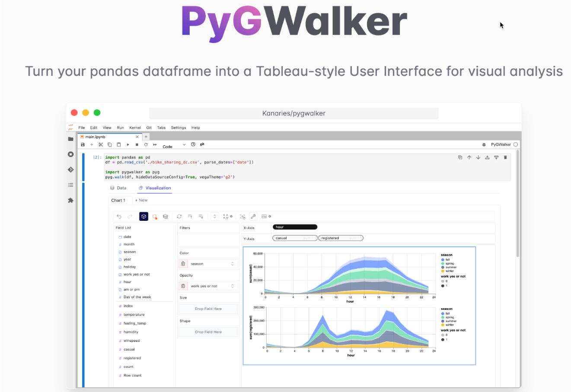The height and width of the screenshot is (392, 571).
Task: Click the casual pill on Y-Axis
Action: click(295, 238)
